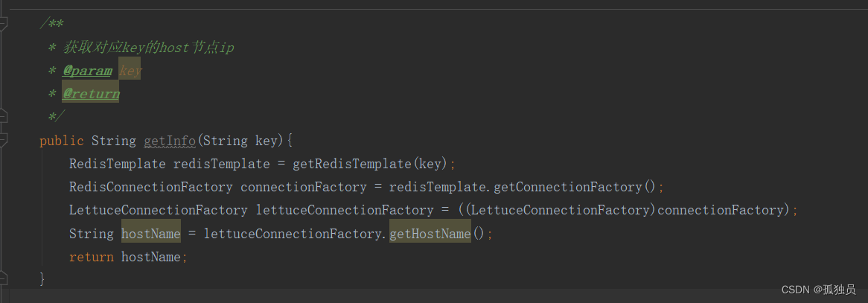This screenshot has height=303, width=868.
Task: Click the Chinese Javadoc description line
Action: pos(149,48)
